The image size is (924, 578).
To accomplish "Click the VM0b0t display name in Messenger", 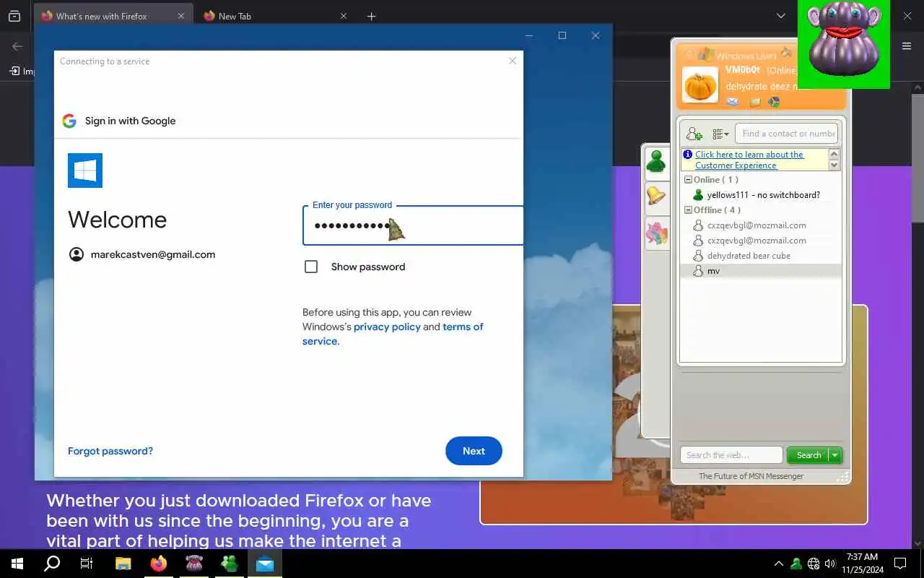I will 742,70.
